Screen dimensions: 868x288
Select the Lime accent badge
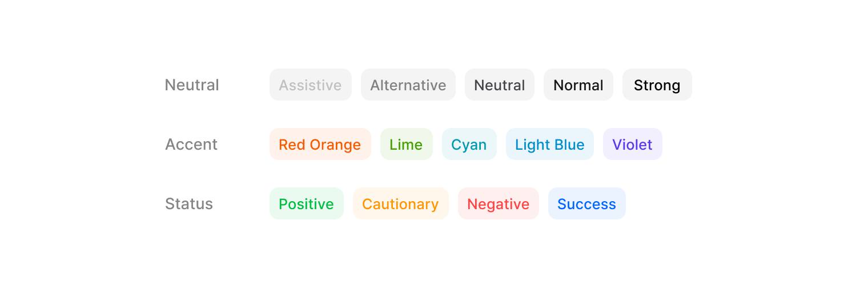(406, 145)
